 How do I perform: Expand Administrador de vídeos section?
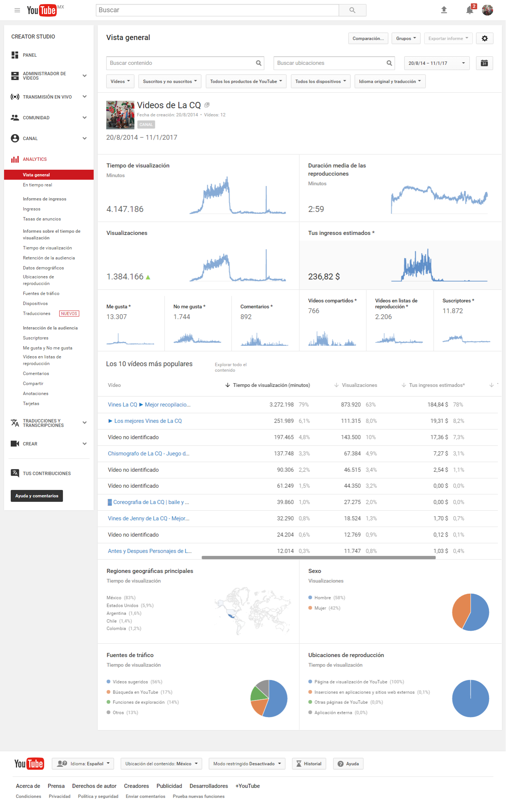(x=84, y=76)
